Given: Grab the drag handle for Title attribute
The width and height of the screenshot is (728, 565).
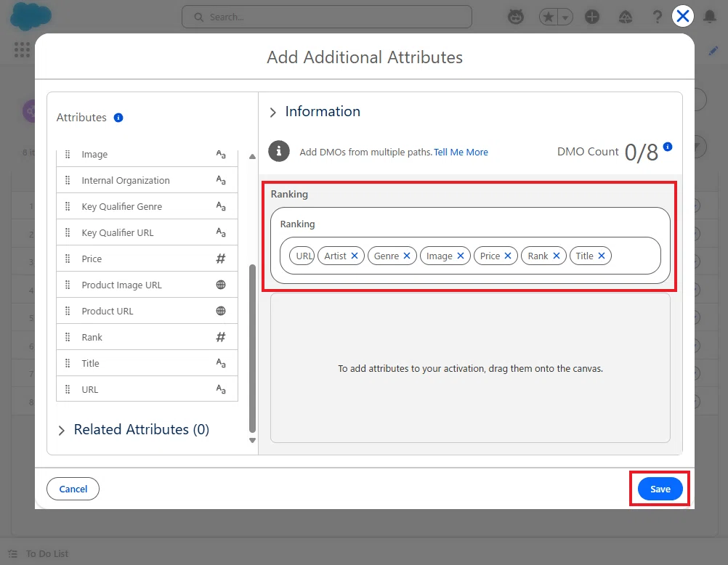Looking at the screenshot, I should pos(68,363).
